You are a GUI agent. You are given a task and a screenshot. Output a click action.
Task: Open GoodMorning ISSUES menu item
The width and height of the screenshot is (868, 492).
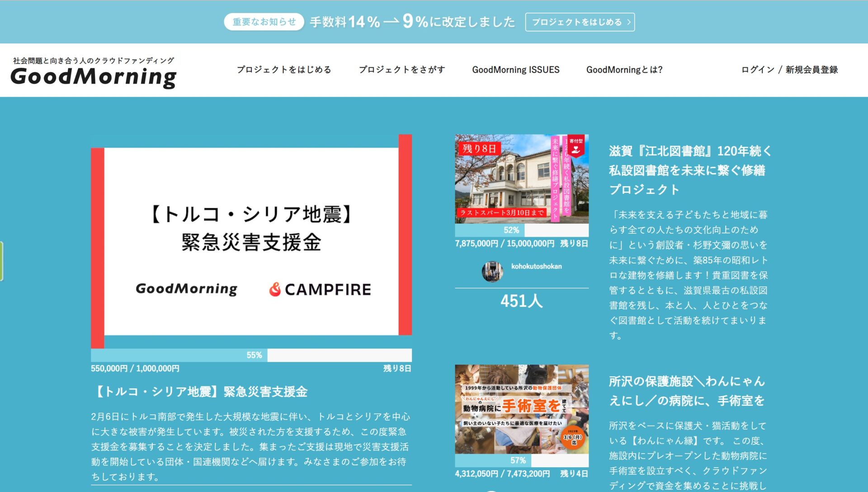tap(516, 70)
